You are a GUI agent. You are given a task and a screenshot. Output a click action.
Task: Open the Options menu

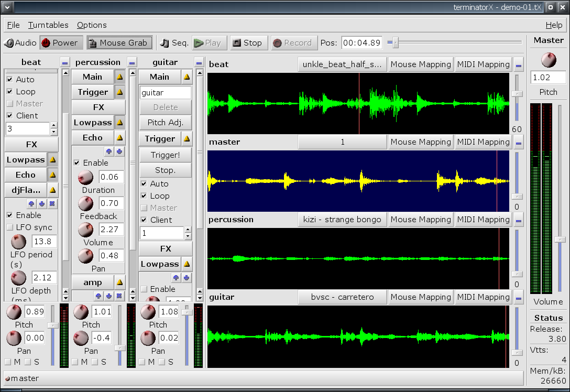click(x=92, y=25)
